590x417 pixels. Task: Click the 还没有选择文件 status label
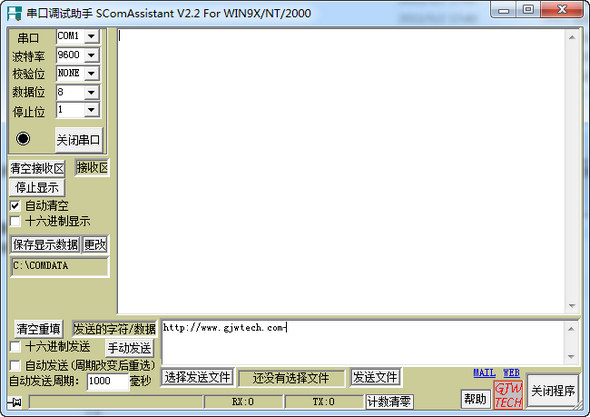coord(291,378)
